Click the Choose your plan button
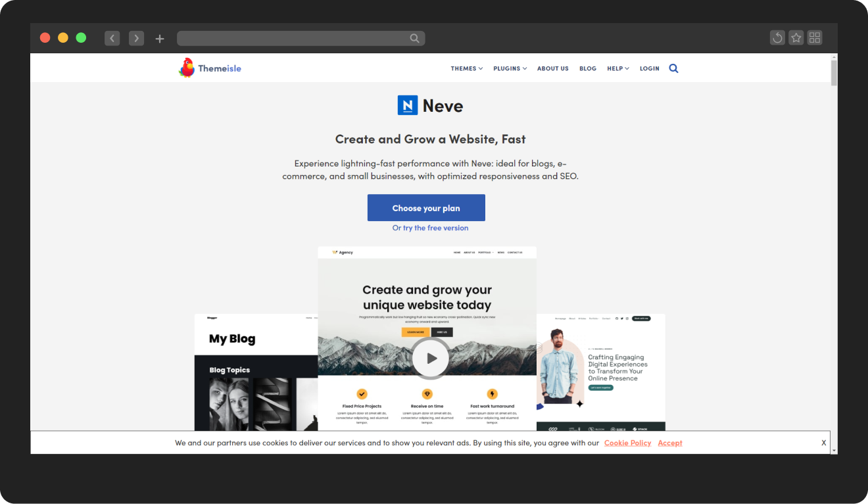 [426, 207]
